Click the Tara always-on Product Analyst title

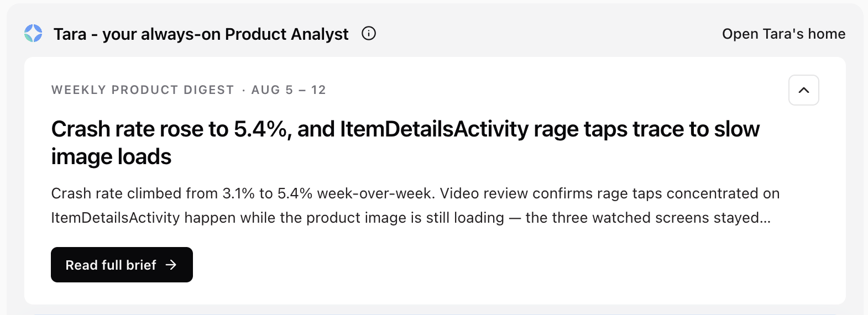pos(201,34)
